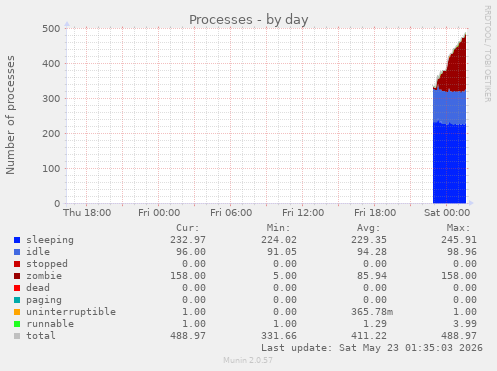Select the 'total' legend label
Screen dimensions: 497x371
click(x=41, y=336)
